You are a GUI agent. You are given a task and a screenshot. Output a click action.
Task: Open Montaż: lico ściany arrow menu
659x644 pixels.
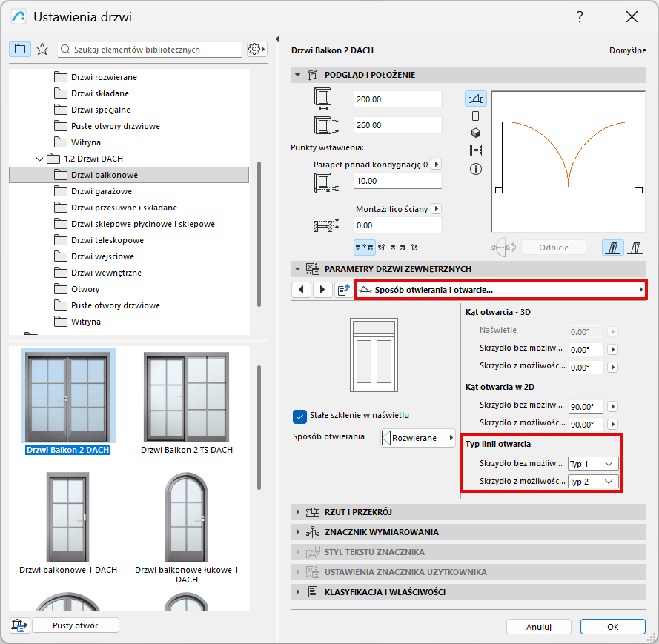click(437, 209)
